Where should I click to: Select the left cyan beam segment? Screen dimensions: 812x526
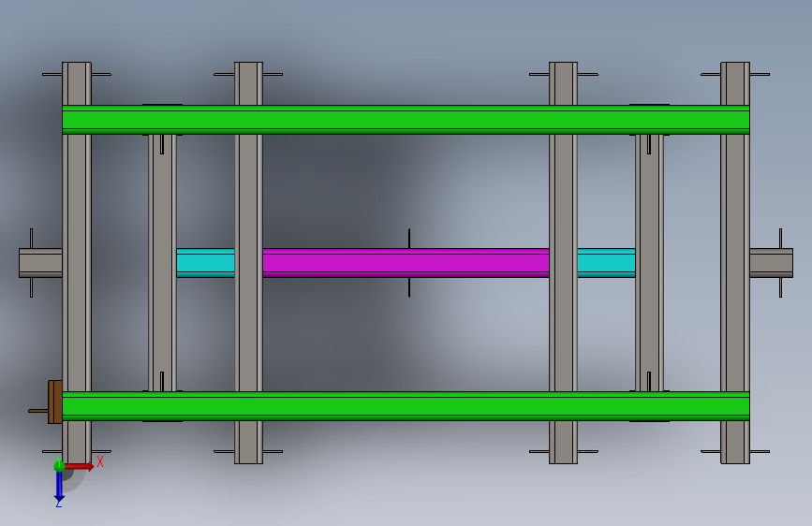pyautogui.click(x=206, y=263)
